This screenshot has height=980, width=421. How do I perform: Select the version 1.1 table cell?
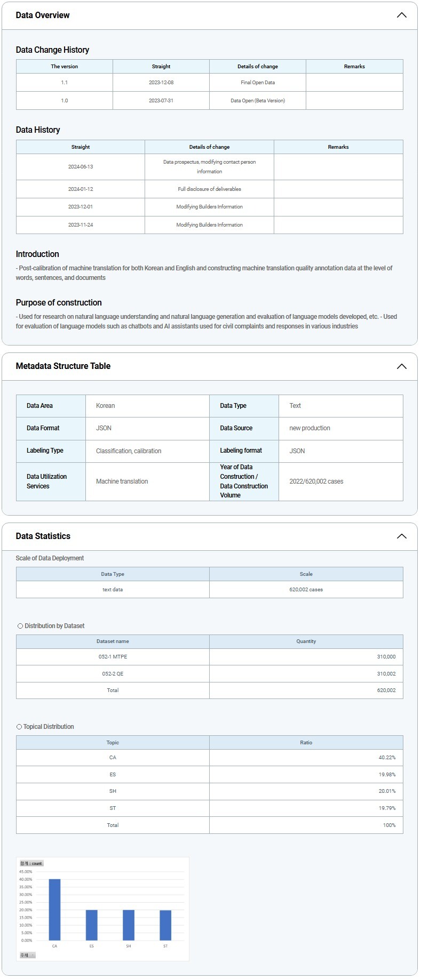pos(65,83)
